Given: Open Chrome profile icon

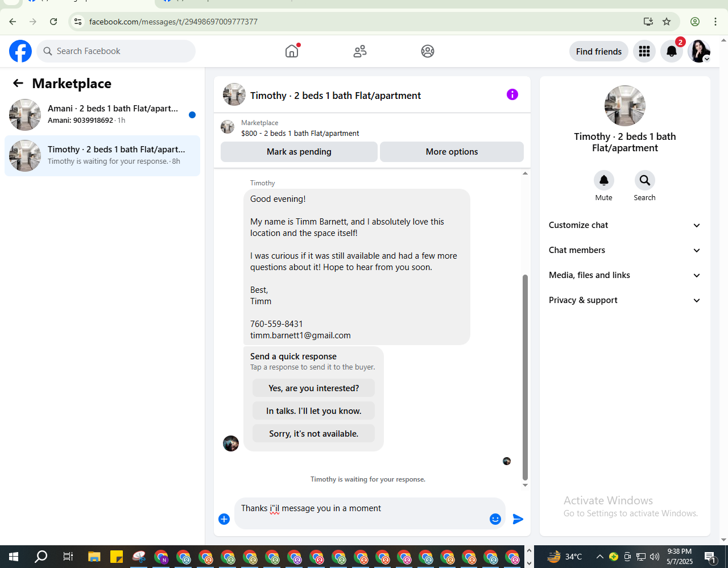Looking at the screenshot, I should (695, 22).
